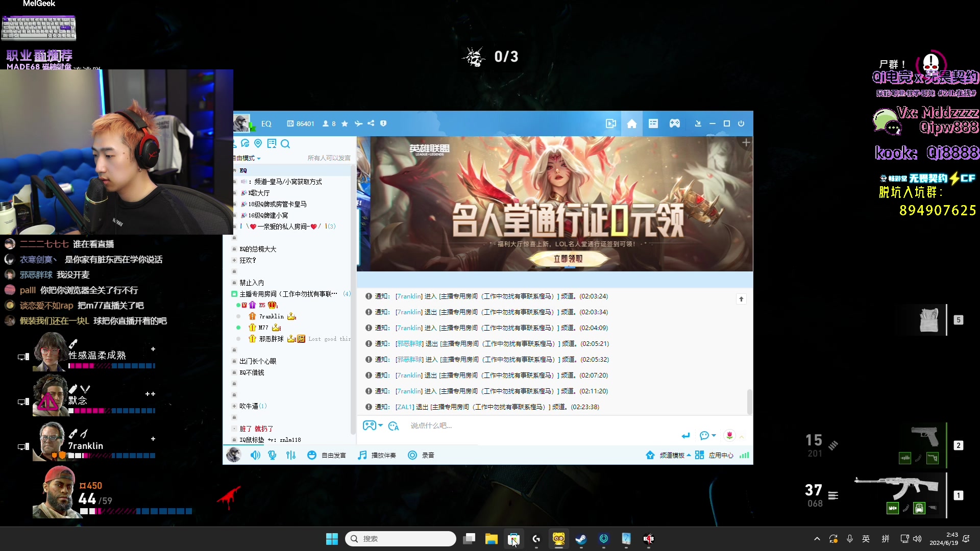This screenshot has height=551, width=980.
Task: Mute speaker using the volume icon
Action: pyautogui.click(x=255, y=455)
